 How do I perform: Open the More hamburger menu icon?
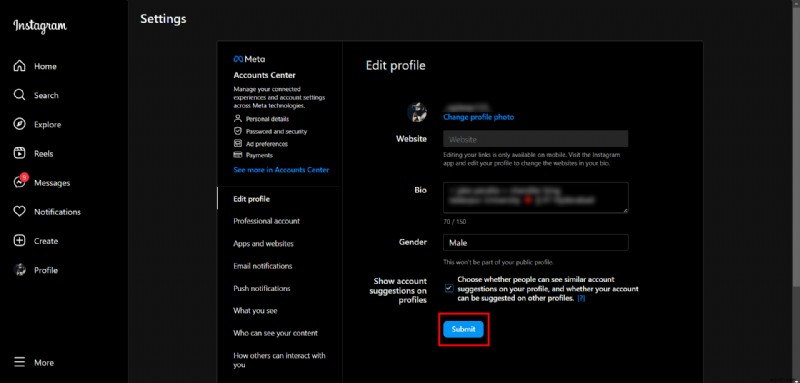tap(19, 363)
